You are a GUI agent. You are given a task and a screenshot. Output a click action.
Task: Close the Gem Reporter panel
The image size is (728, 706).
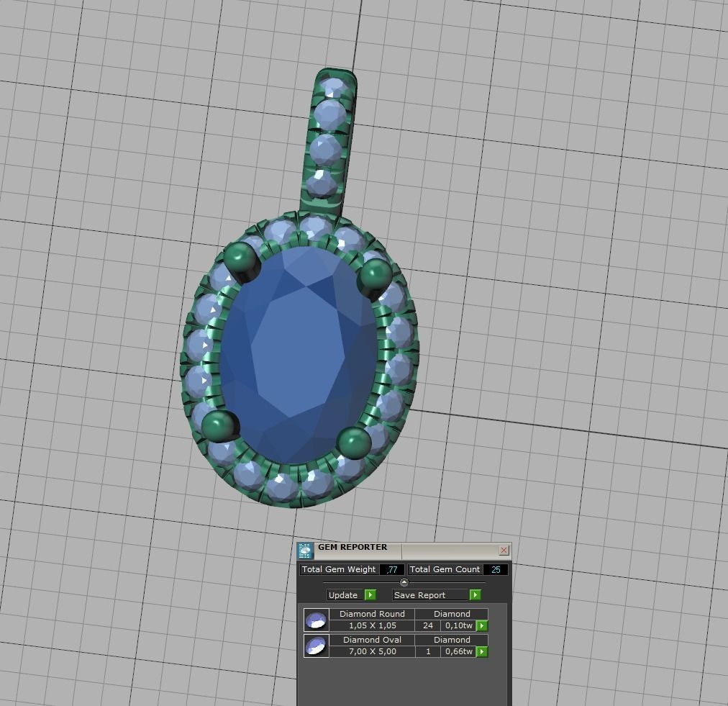click(504, 551)
